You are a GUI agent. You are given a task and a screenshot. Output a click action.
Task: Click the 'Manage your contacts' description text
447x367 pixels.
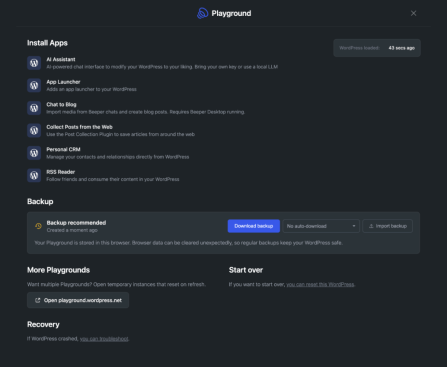click(x=118, y=157)
